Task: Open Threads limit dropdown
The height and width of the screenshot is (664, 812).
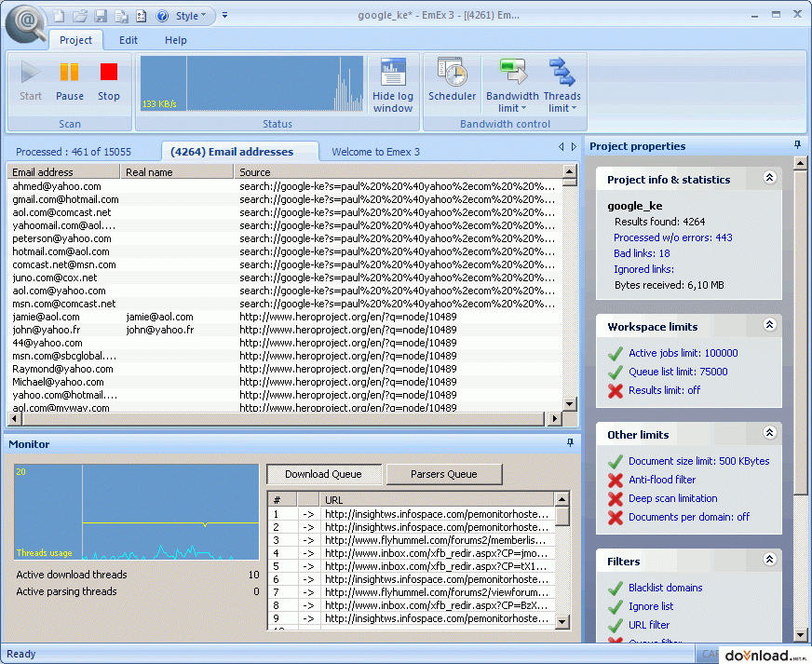Action: tap(562, 86)
